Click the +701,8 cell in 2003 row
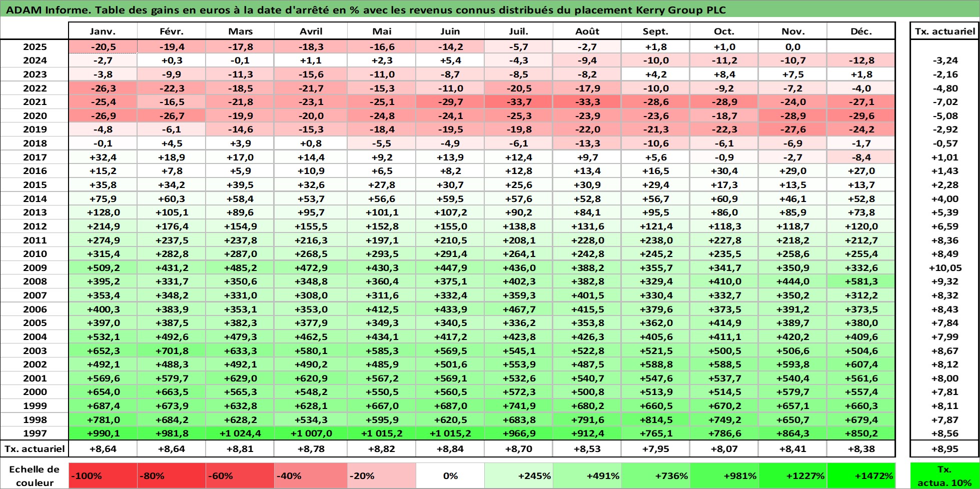Screen dimensions: 980x489 tap(172, 350)
